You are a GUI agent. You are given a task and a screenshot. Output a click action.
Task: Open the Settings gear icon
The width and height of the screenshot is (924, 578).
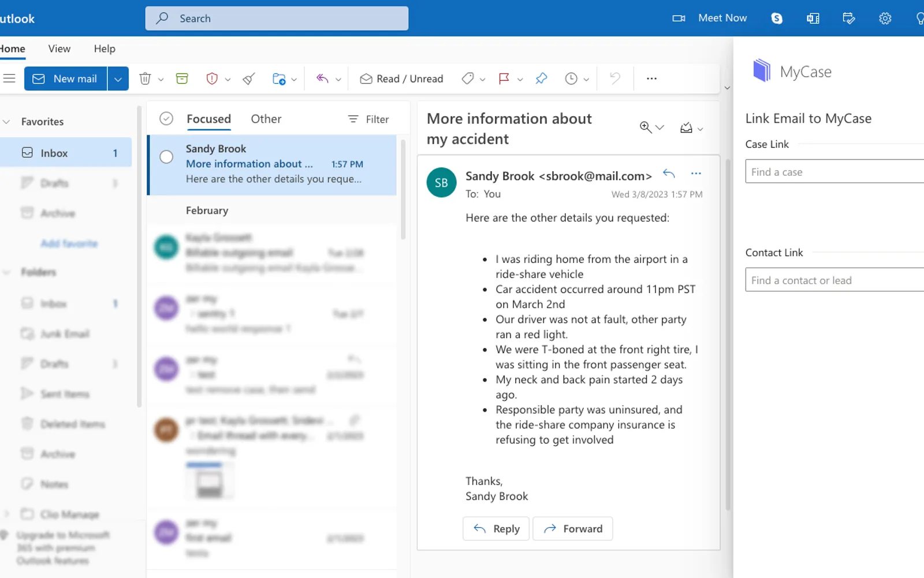[885, 18]
